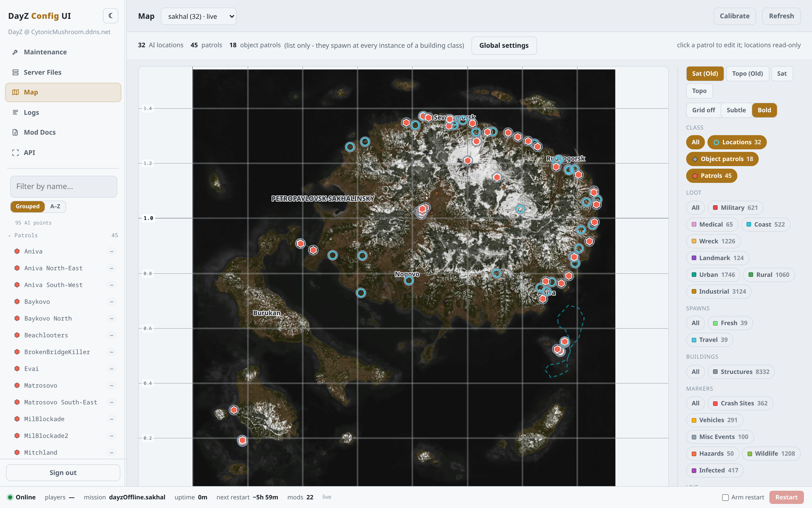Open Maintenance wrench icon
Viewport: 812px width, 508px height.
pos(15,52)
